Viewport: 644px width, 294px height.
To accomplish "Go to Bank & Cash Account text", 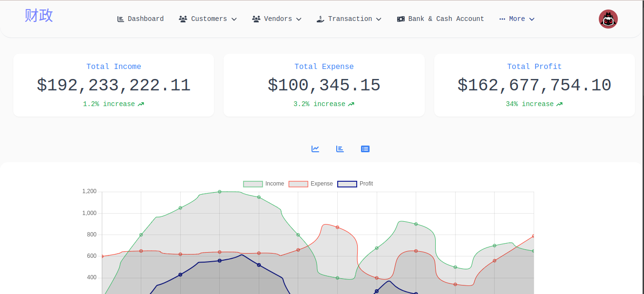I will point(446,19).
